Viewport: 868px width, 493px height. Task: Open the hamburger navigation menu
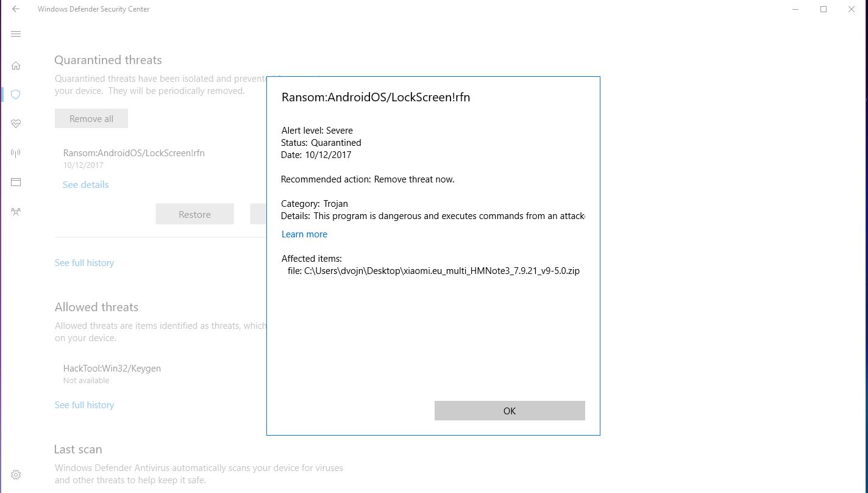[16, 34]
